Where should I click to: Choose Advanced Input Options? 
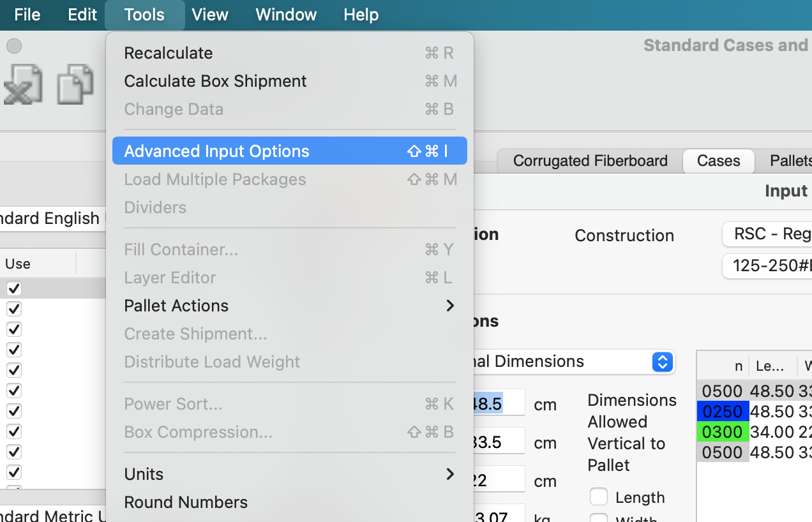[x=289, y=151]
